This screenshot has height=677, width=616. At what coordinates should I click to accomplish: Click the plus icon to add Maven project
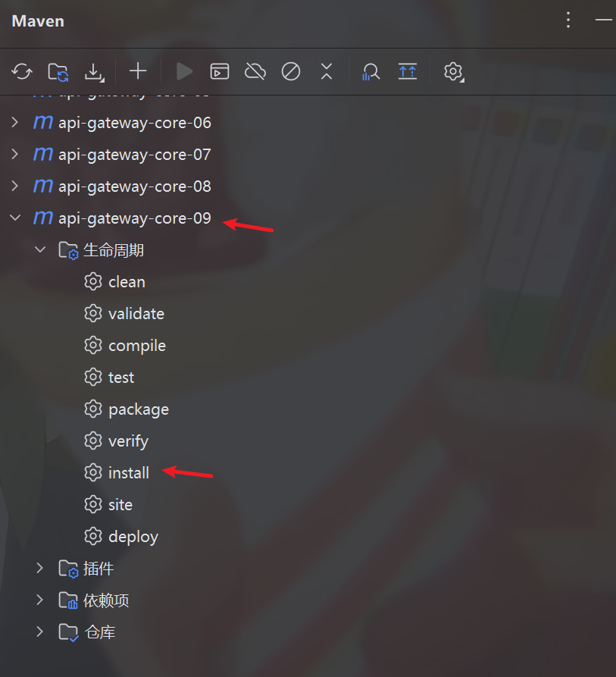click(x=137, y=71)
